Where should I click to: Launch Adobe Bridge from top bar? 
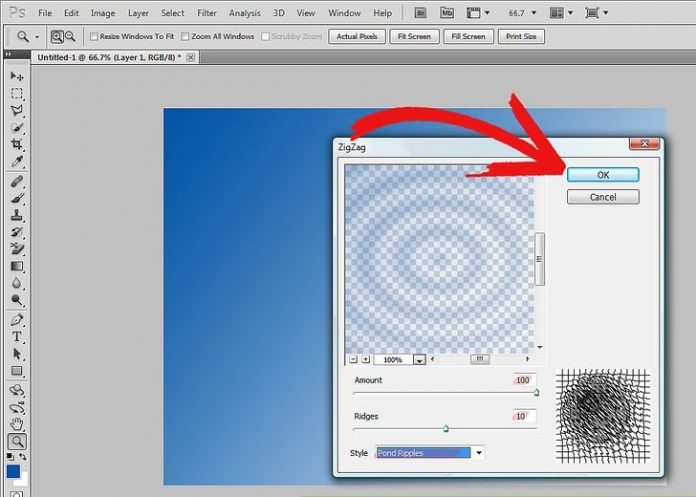[421, 13]
